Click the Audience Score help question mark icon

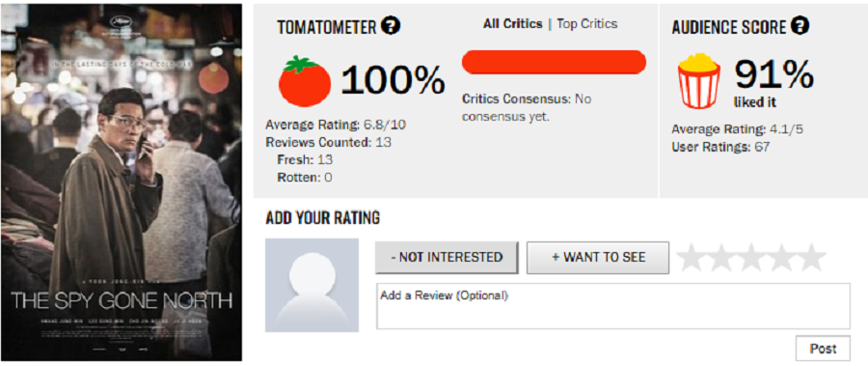tap(800, 26)
